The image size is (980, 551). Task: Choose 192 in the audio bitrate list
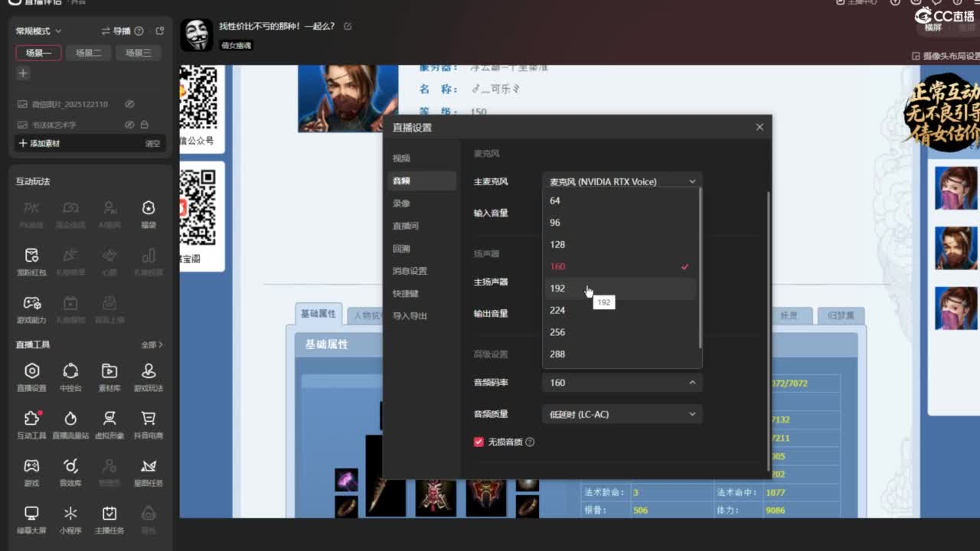(557, 289)
